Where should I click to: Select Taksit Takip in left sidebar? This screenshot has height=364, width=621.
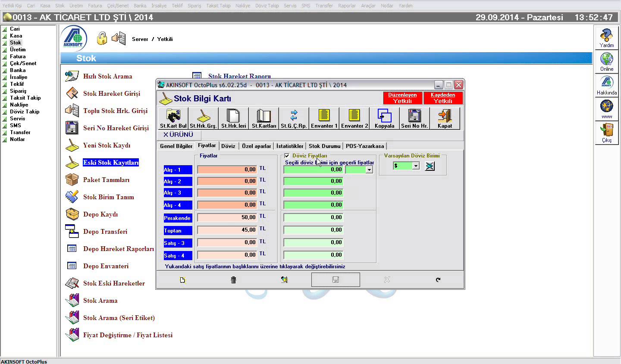coord(25,98)
